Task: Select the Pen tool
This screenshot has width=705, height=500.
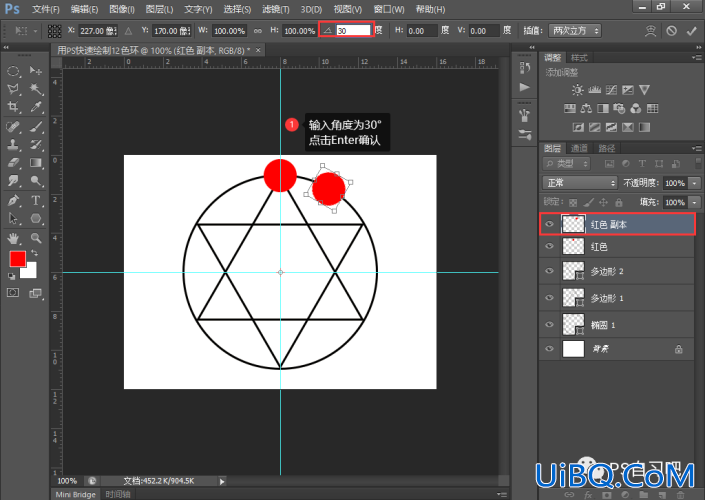Action: 13,200
